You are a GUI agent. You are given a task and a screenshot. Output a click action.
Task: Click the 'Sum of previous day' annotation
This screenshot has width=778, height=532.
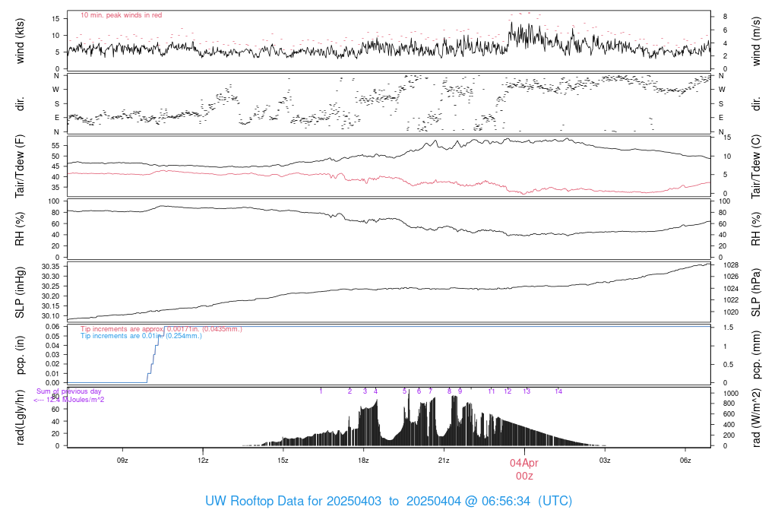point(69,391)
